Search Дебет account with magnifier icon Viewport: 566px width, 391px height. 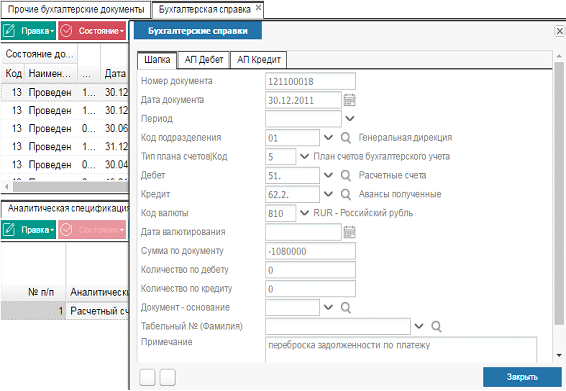point(345,175)
